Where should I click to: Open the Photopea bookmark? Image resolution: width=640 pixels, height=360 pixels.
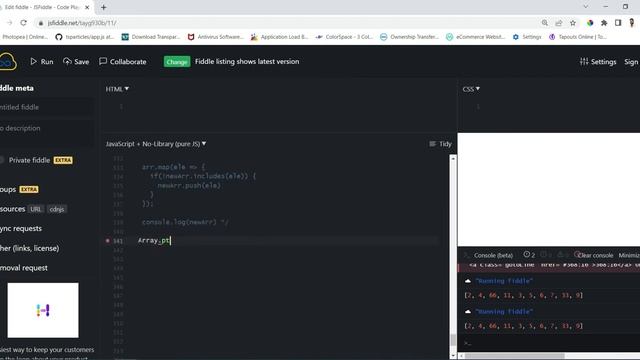point(24,37)
